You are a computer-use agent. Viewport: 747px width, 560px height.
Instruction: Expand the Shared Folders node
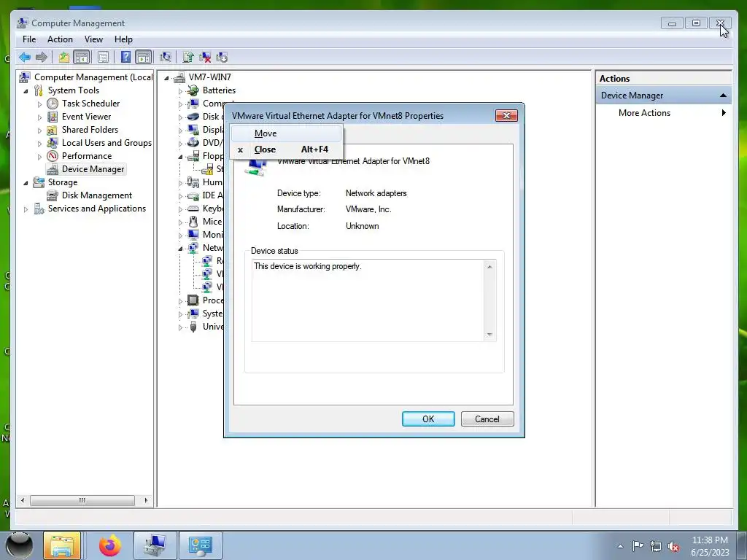(x=39, y=130)
